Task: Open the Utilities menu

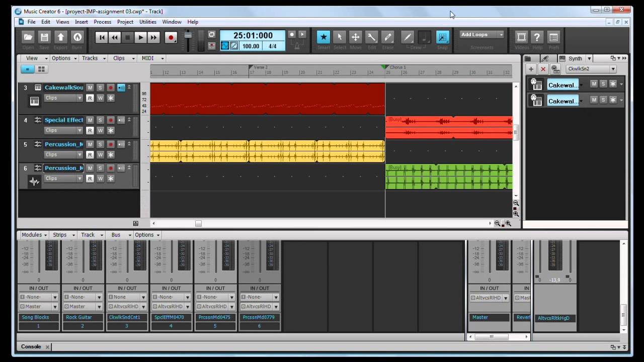Action: pyautogui.click(x=148, y=22)
